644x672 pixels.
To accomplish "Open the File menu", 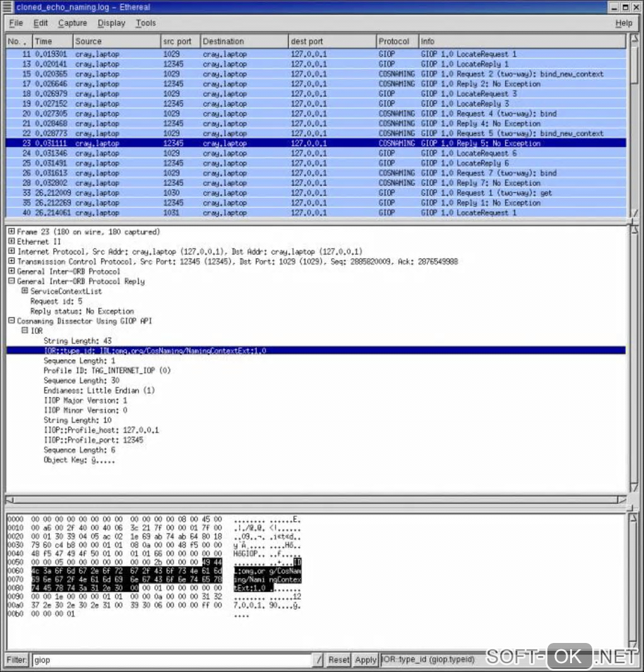I will tap(16, 23).
